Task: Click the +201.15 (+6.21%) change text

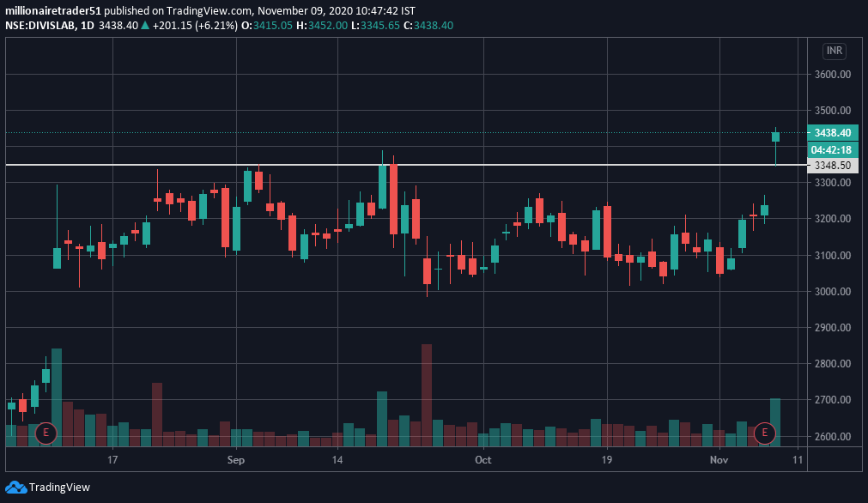Action: (x=196, y=26)
